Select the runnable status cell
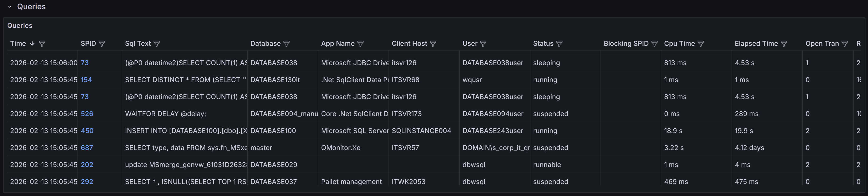This screenshot has height=196, width=868. pyautogui.click(x=565, y=165)
